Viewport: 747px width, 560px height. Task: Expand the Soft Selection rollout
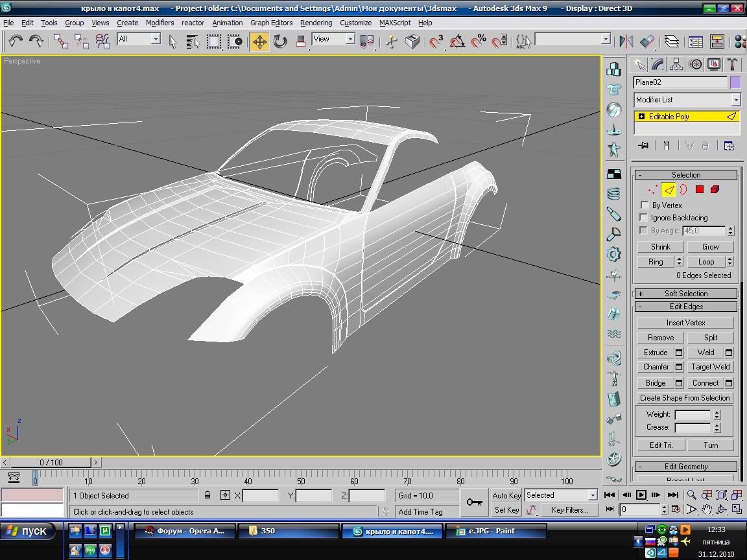[686, 294]
